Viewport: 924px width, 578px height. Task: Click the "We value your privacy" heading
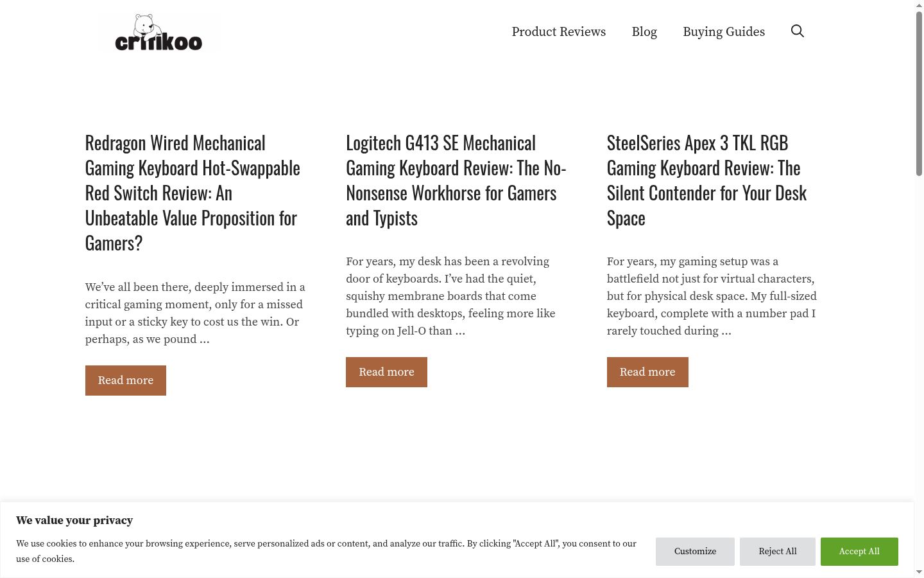coord(74,520)
